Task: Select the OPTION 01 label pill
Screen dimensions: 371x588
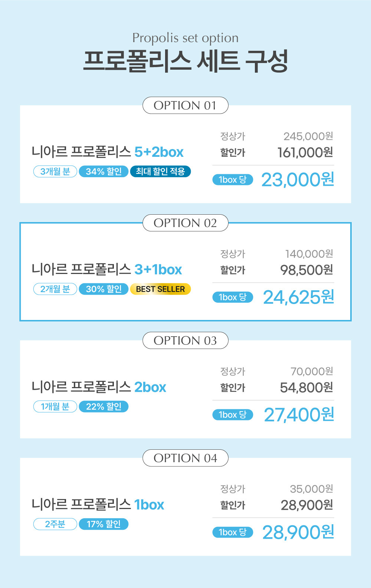Action: [185, 106]
